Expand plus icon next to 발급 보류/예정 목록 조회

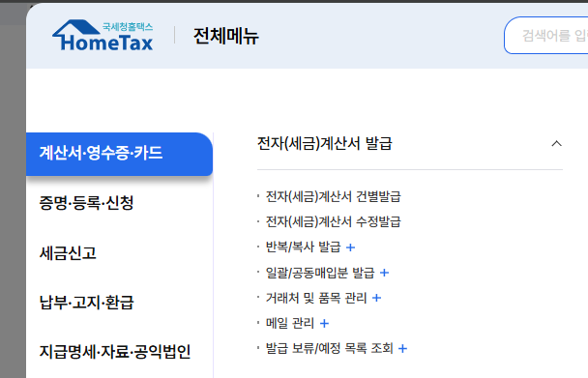coord(402,349)
